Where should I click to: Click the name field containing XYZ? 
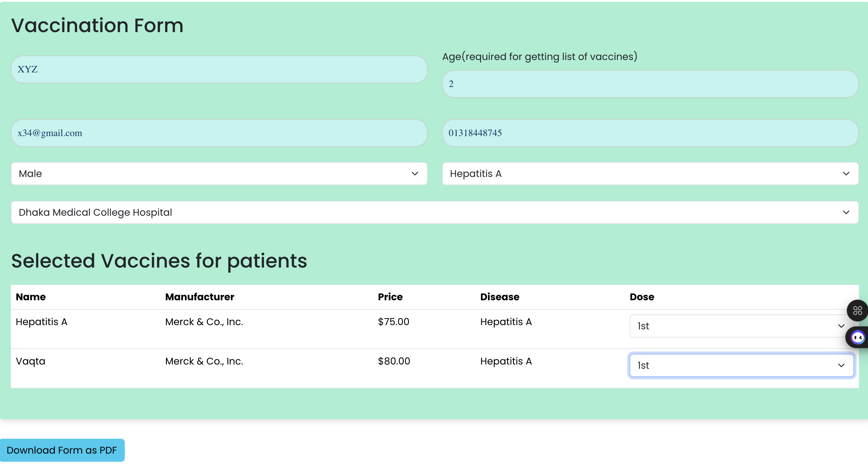tap(219, 69)
